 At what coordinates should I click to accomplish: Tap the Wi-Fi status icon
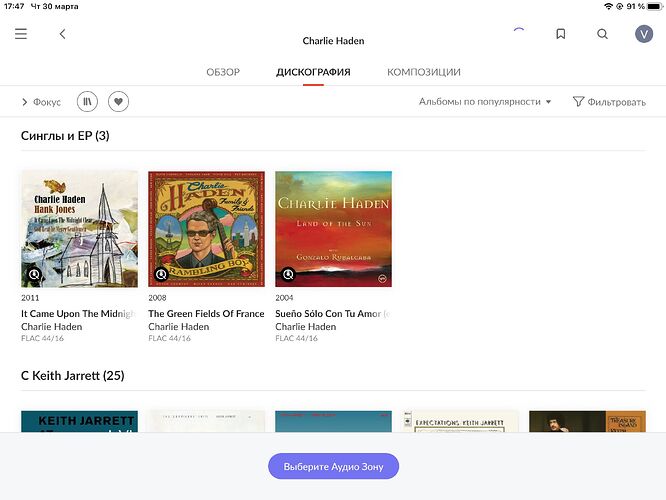point(608,6)
